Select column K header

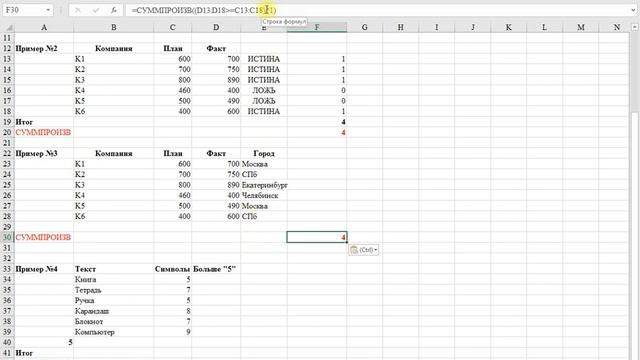coord(509,27)
